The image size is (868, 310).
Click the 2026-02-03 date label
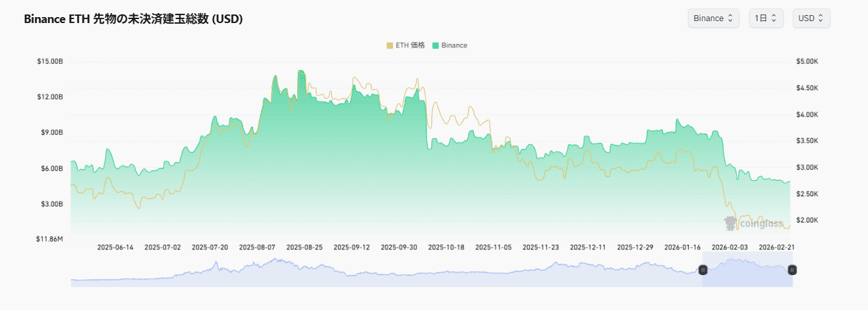[730, 247]
